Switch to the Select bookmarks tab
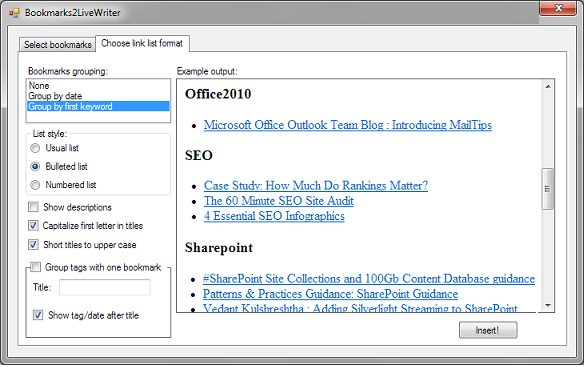The width and height of the screenshot is (586, 367). tap(58, 45)
